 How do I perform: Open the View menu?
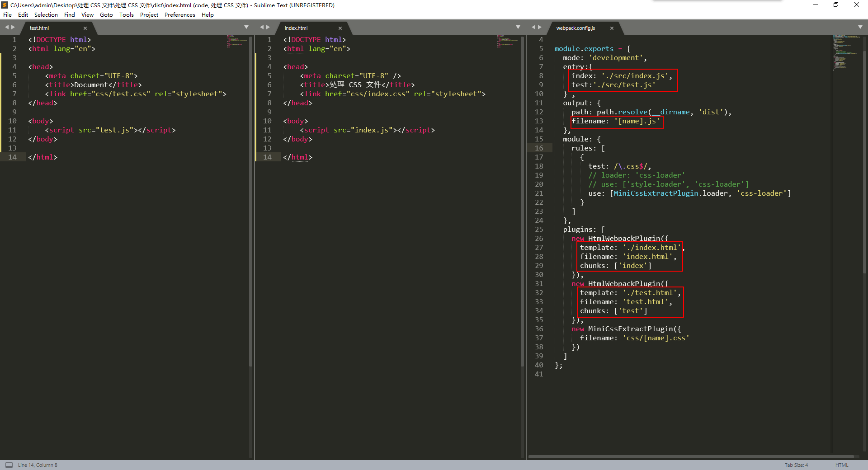click(87, 14)
